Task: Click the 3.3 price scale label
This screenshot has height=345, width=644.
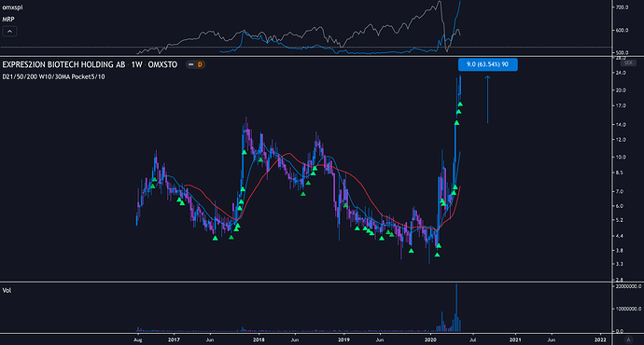Action: (620, 264)
